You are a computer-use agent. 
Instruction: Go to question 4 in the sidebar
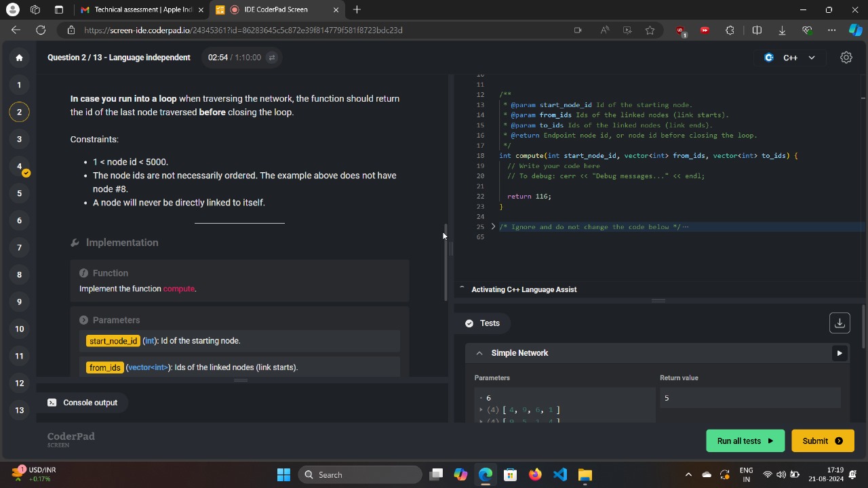click(x=19, y=167)
